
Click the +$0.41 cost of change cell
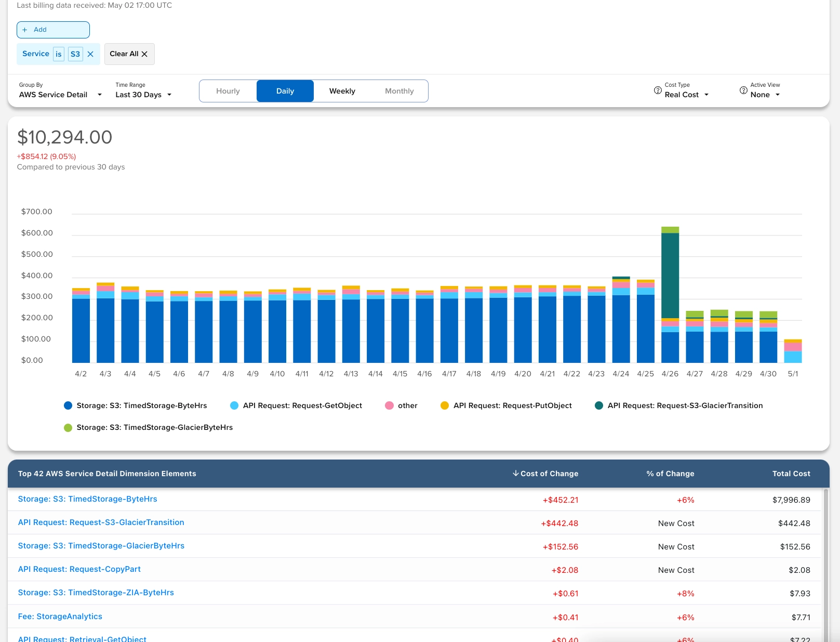565,618
